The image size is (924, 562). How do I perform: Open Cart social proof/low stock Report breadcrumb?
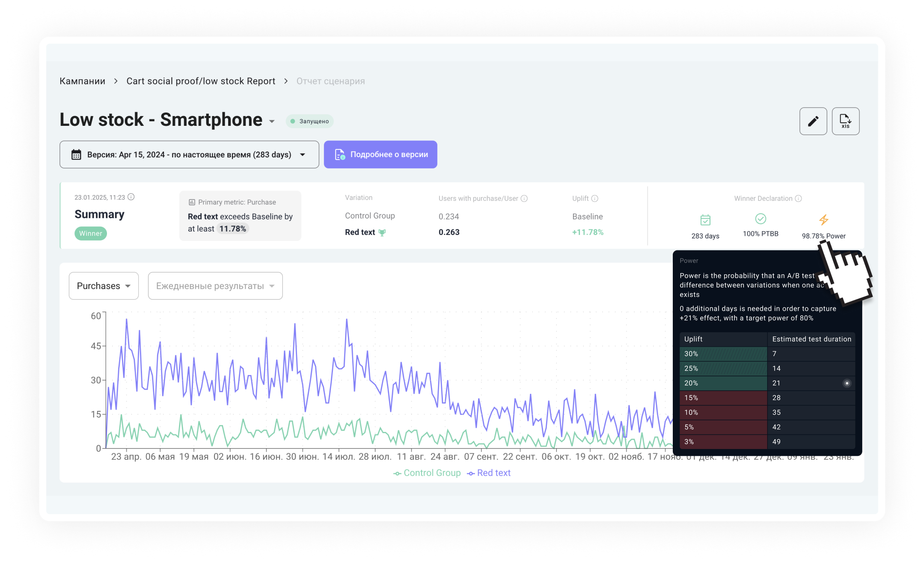(x=201, y=81)
